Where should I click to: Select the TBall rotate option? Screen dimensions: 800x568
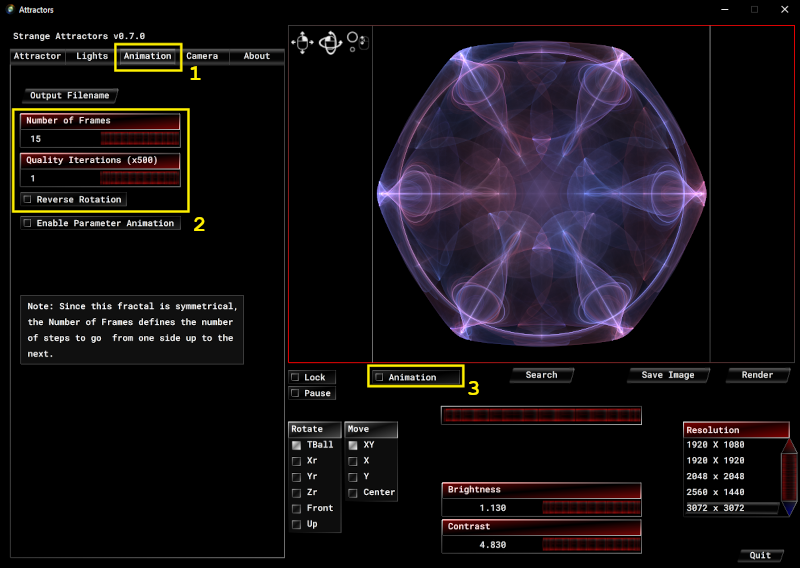click(312, 445)
